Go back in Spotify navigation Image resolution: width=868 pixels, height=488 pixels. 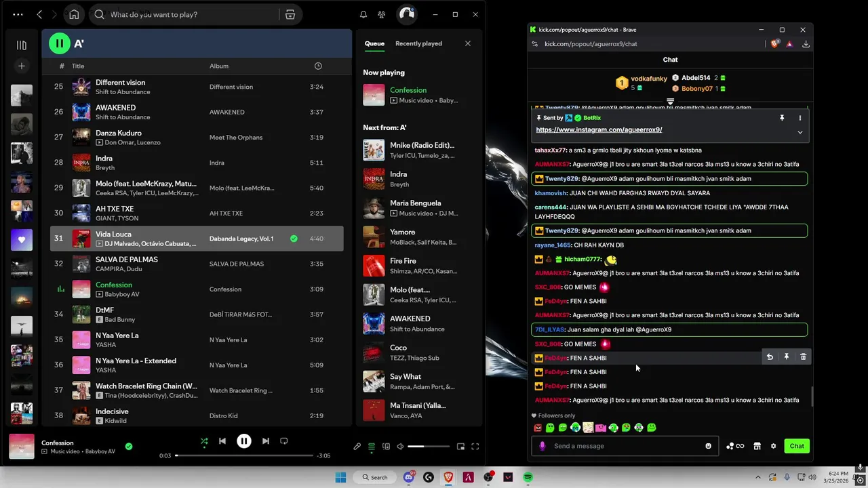click(x=39, y=14)
